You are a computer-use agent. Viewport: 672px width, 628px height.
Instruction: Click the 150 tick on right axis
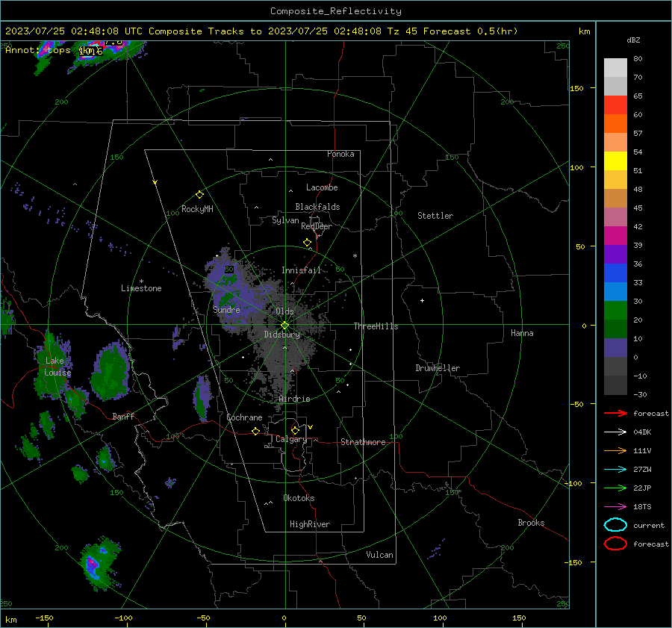coord(576,88)
